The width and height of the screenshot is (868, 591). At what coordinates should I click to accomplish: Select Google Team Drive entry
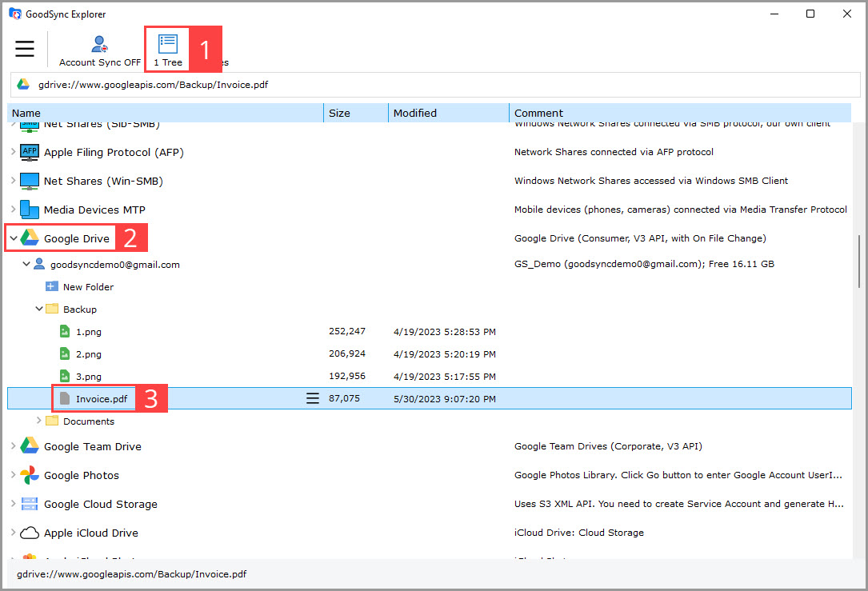(x=93, y=446)
